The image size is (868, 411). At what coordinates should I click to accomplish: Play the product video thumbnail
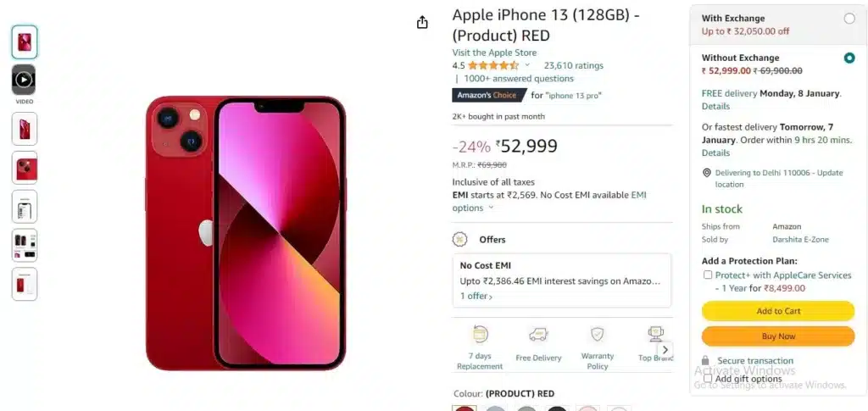pos(24,80)
